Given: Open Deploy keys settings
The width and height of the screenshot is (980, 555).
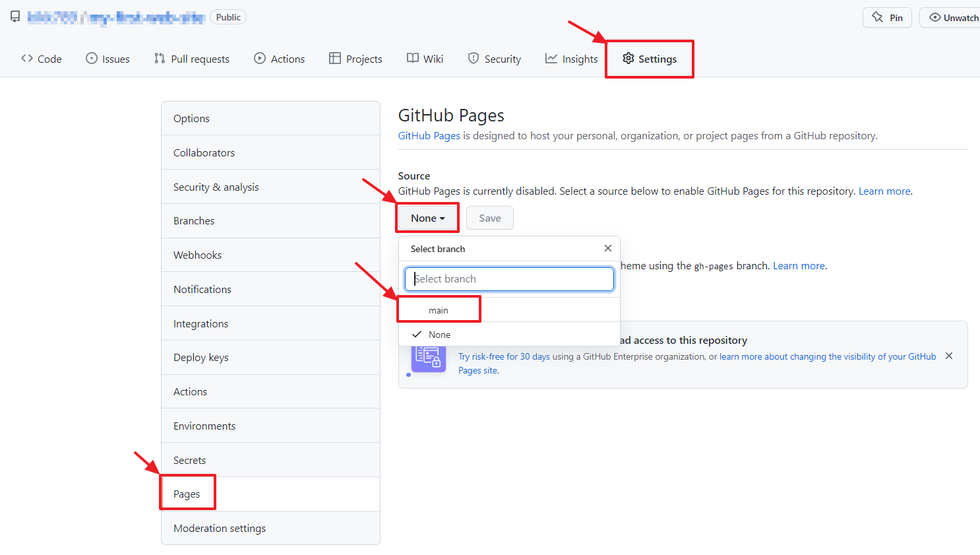Looking at the screenshot, I should 270,358.
